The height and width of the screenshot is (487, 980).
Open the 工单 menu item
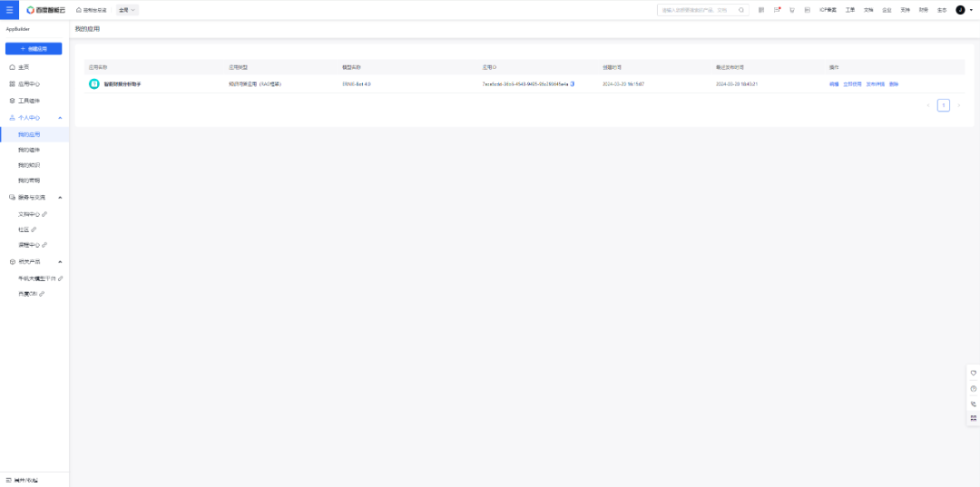(850, 10)
